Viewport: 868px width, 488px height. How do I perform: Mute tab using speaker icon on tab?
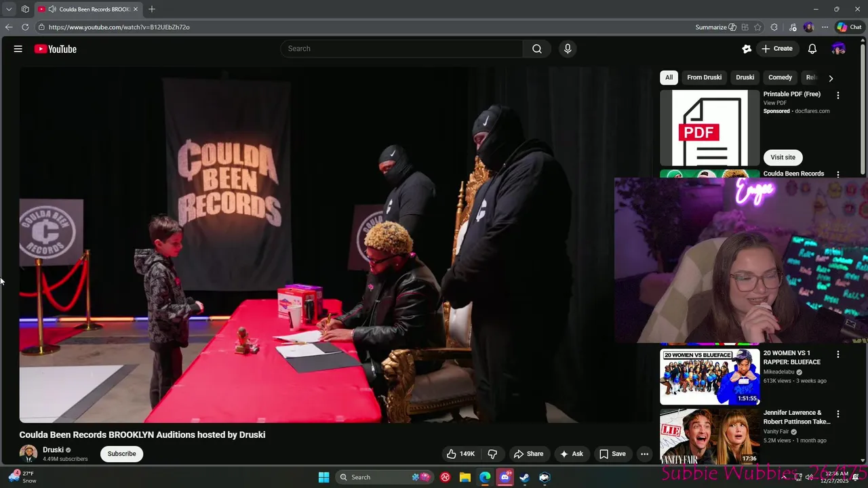point(52,9)
